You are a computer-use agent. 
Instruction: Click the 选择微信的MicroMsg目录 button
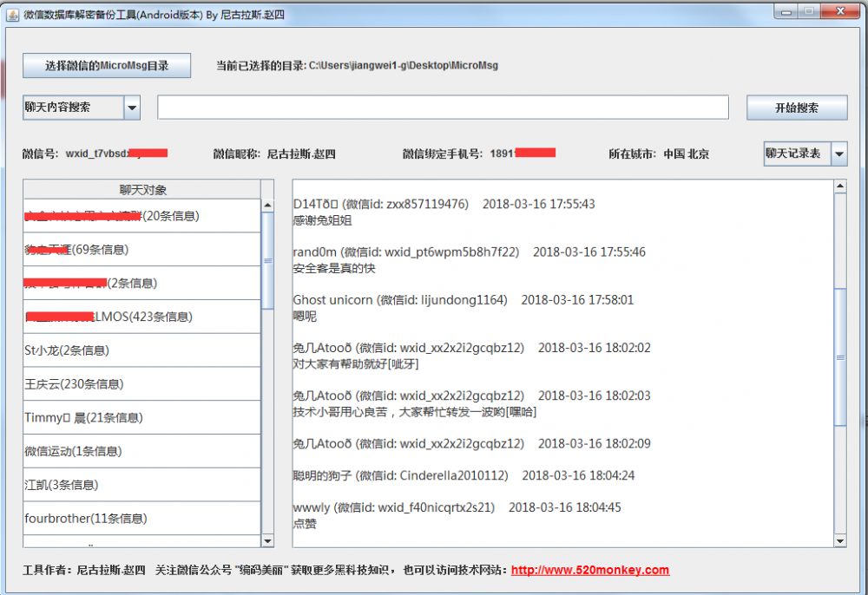[x=106, y=65]
